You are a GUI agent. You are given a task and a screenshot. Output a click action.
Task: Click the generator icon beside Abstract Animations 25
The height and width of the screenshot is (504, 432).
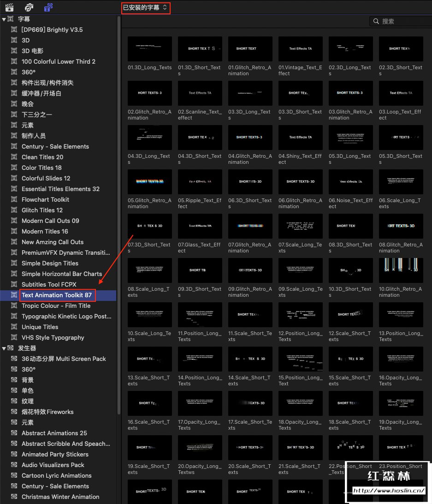pos(14,432)
